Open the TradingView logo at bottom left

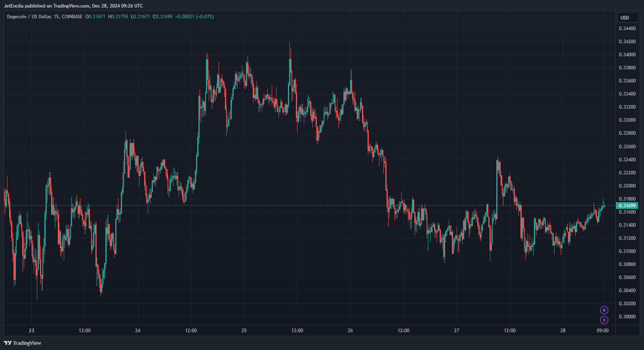pos(23,343)
